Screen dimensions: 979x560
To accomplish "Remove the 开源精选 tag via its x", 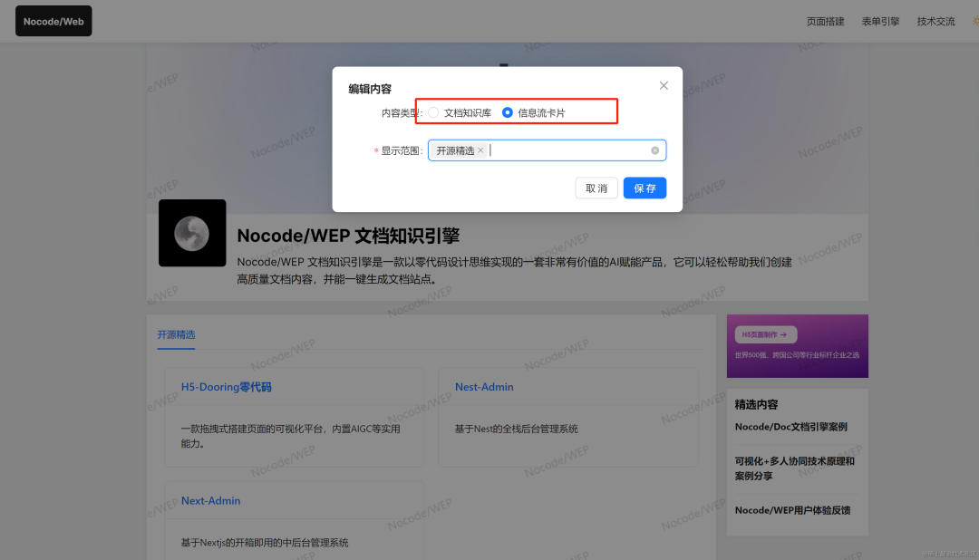I will point(480,150).
